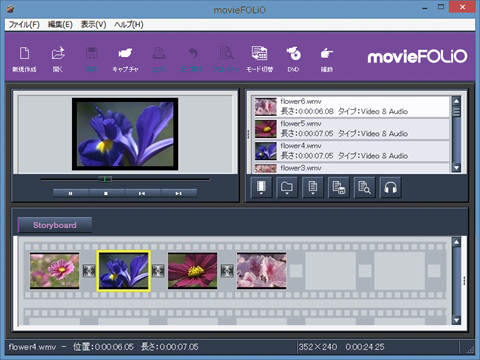
Task: Select flower3.wmv in the clip list
Action: pos(351,168)
